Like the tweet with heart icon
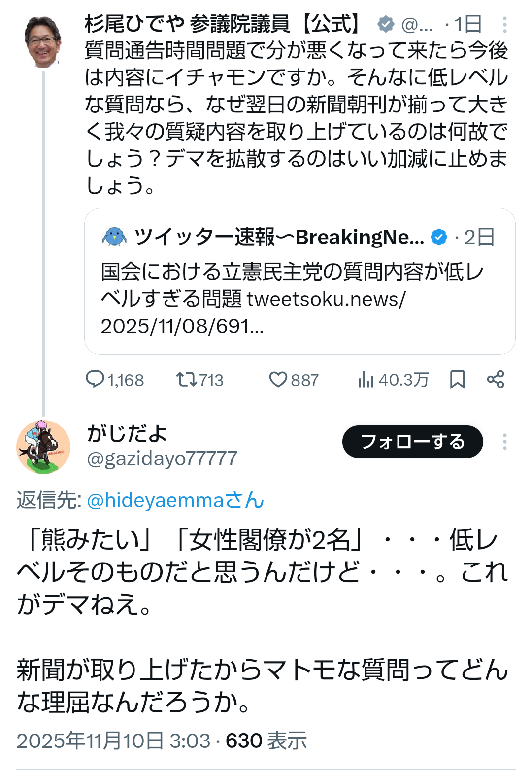Screen dimensions: 532x776 [278, 379]
